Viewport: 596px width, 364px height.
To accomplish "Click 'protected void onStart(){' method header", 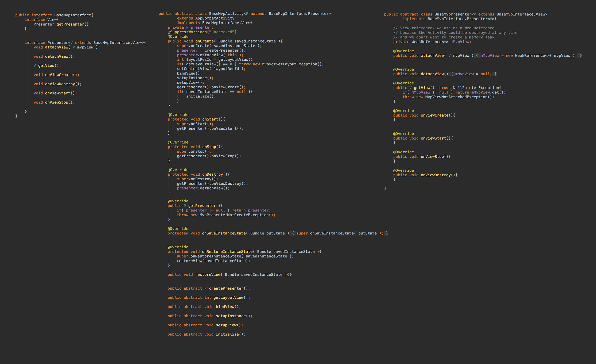I will click(196, 119).
